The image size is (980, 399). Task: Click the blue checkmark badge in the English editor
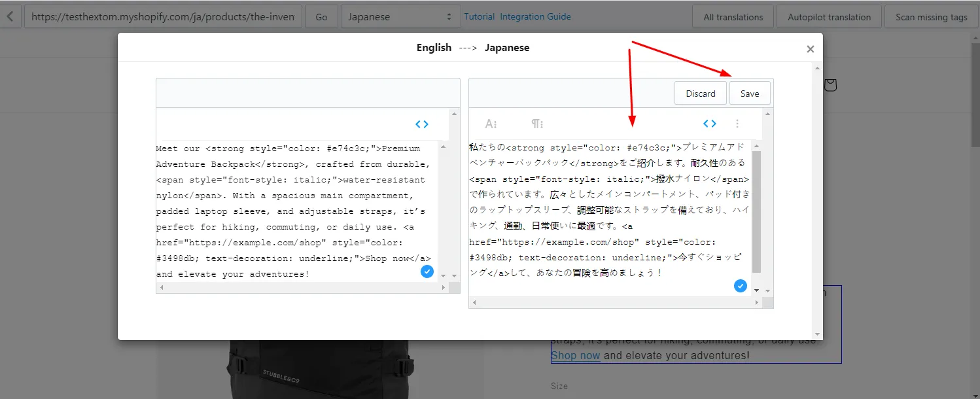click(427, 271)
